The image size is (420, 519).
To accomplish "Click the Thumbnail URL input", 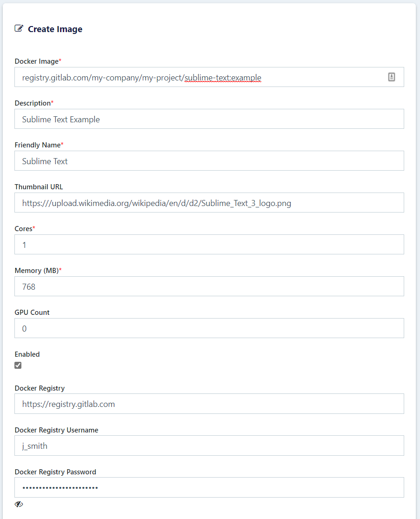I will (209, 203).
